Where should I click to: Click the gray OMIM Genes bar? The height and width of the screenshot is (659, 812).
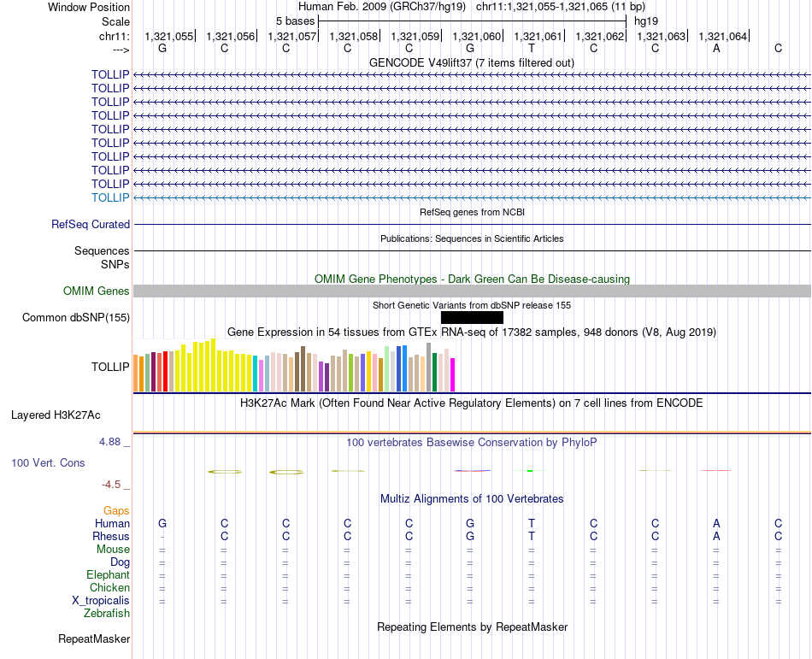click(x=472, y=291)
